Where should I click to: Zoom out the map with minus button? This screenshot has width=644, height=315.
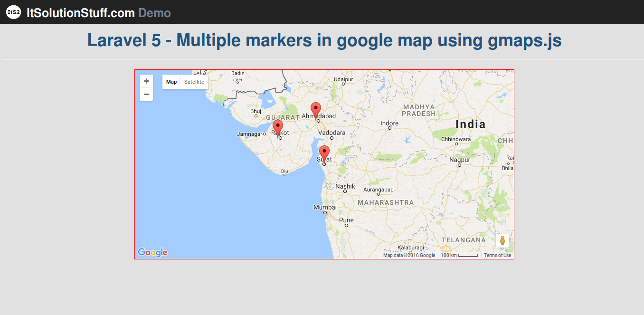(x=146, y=95)
